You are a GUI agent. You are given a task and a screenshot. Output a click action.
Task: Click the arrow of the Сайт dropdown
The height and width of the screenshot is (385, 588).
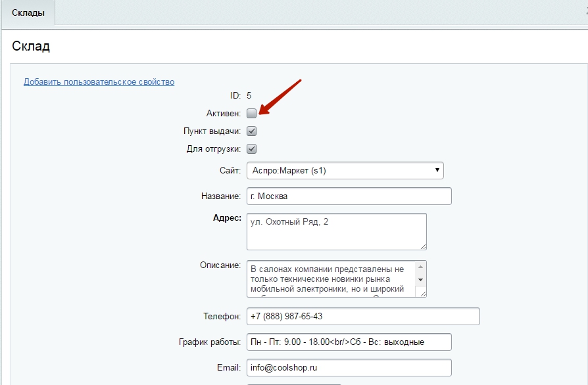[437, 171]
